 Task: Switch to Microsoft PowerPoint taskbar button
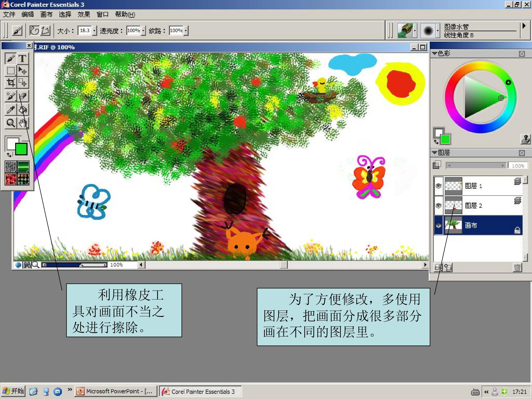pos(116,392)
